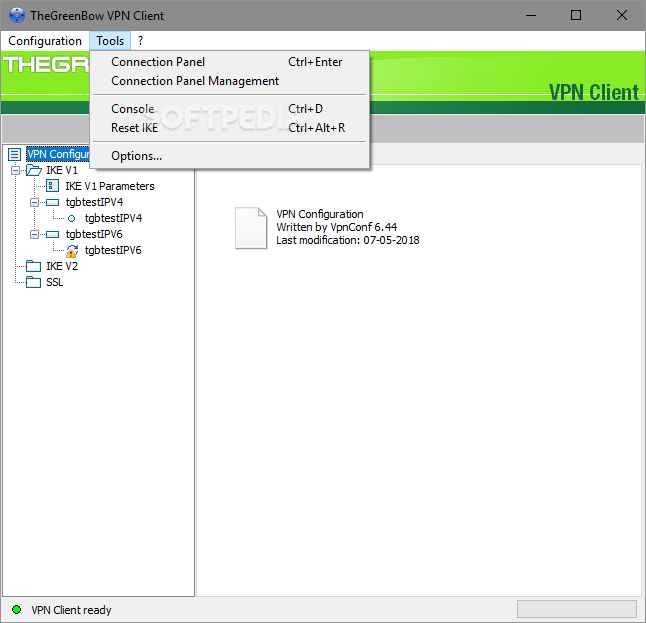
Task: Click the 'VPN Configuration' info heading
Action: (x=320, y=214)
